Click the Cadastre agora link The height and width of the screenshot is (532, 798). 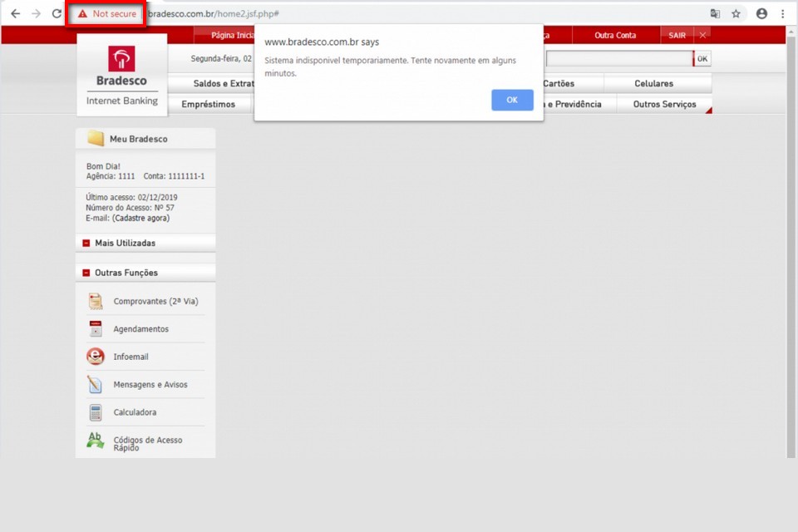[140, 218]
